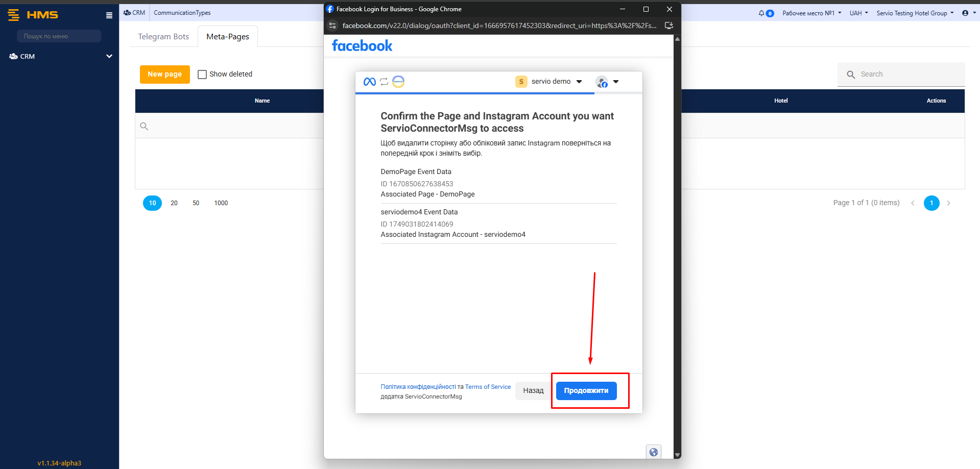Click the site info icon in address bar

332,26
